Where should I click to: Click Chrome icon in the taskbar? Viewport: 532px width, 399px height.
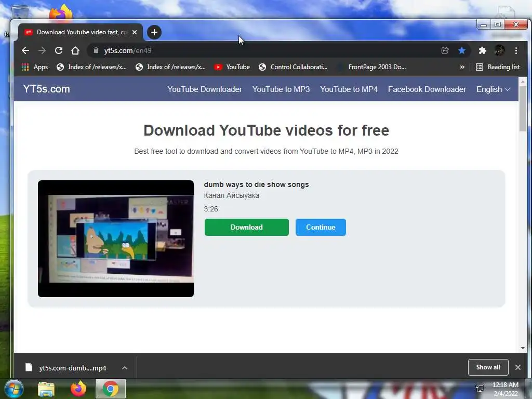pyautogui.click(x=111, y=389)
